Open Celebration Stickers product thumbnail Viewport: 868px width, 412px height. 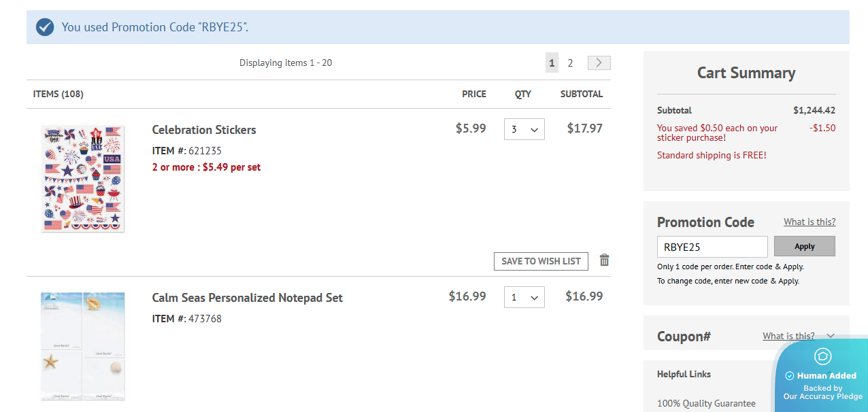pyautogui.click(x=83, y=178)
